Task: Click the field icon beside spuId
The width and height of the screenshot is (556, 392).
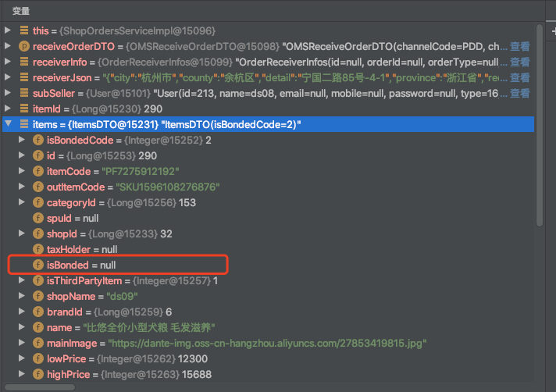Action: (38, 219)
